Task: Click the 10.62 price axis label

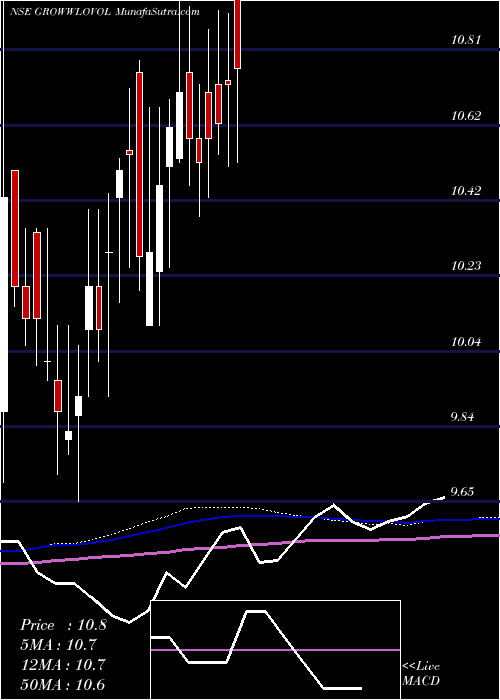Action: (x=466, y=116)
